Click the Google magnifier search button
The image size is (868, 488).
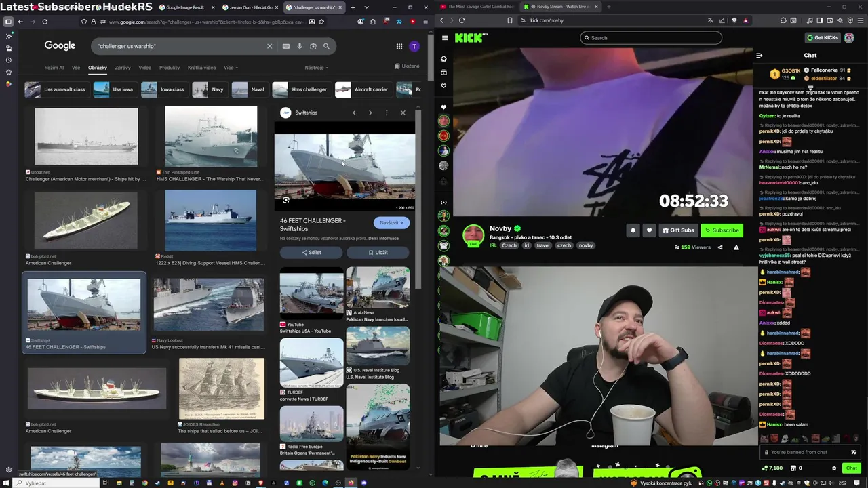point(326,46)
